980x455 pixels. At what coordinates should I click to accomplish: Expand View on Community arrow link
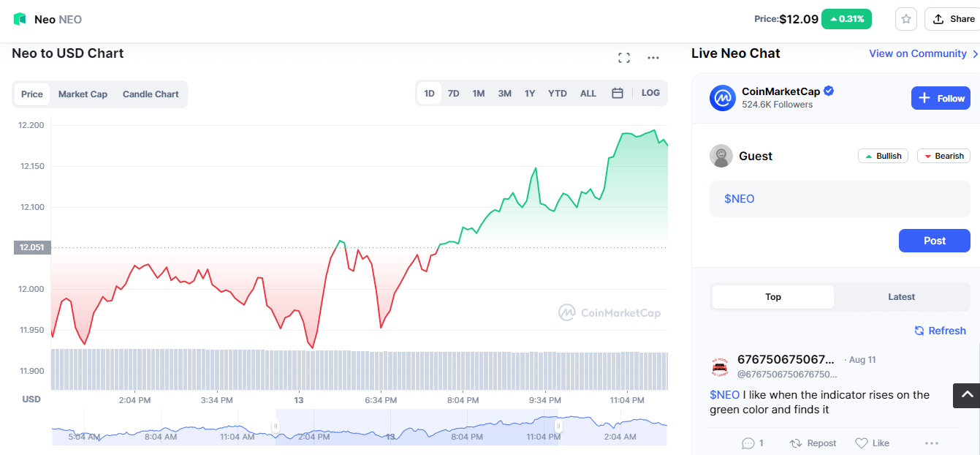tap(975, 53)
